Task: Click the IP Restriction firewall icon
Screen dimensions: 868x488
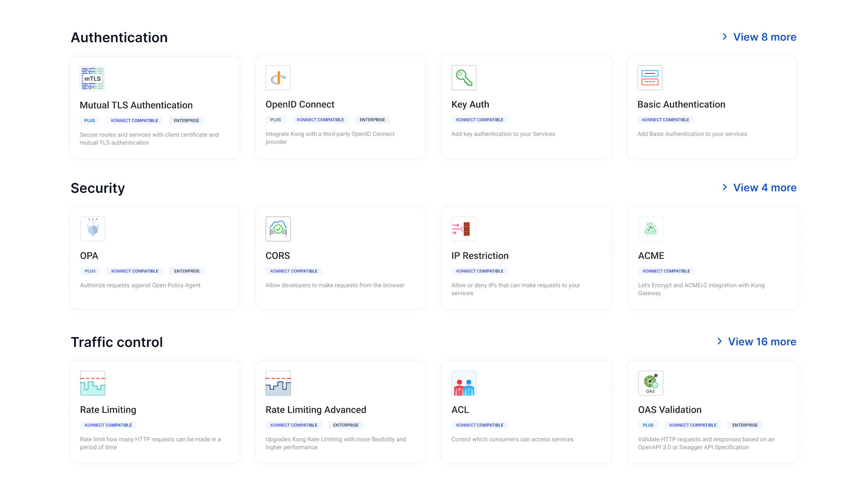Action: [x=464, y=229]
